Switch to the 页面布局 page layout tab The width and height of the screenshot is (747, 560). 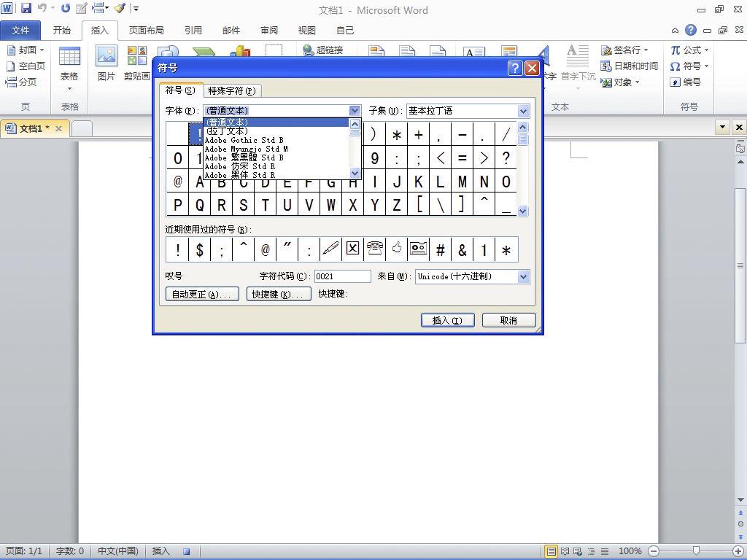click(146, 31)
